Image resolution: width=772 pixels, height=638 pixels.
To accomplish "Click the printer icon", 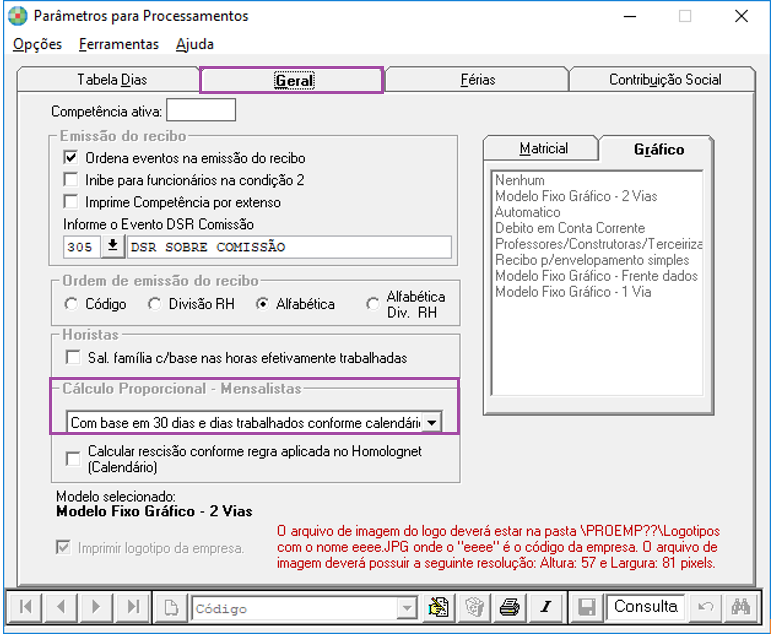I will [x=510, y=607].
